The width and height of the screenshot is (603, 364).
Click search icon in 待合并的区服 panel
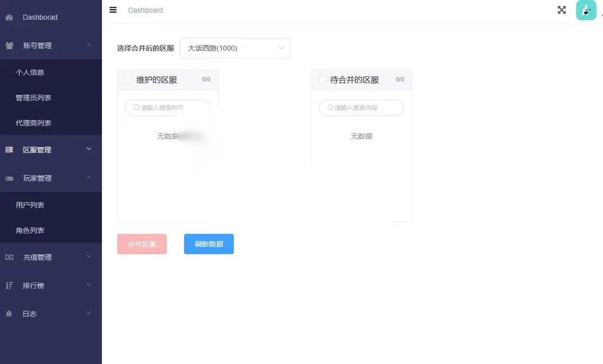[330, 108]
